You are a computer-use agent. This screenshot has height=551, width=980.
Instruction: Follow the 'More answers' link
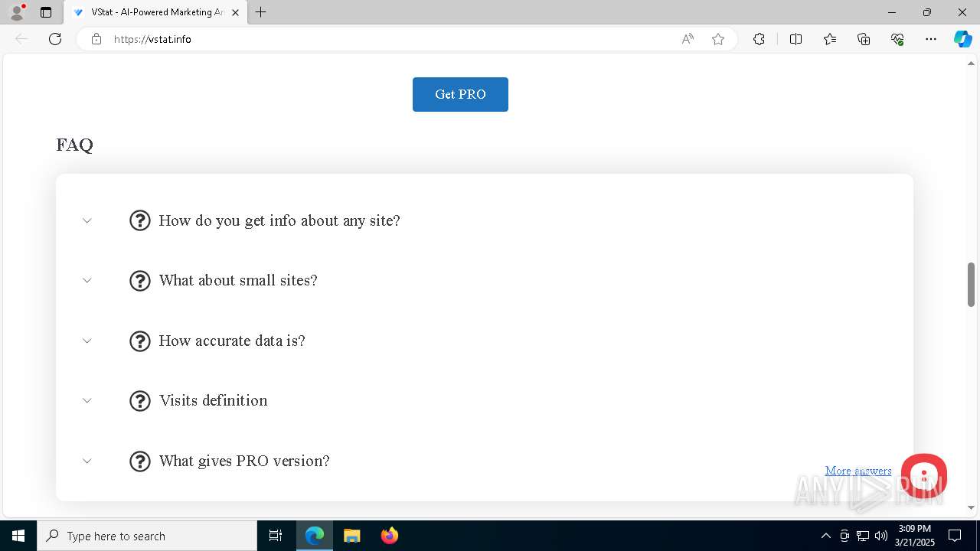coord(858,471)
